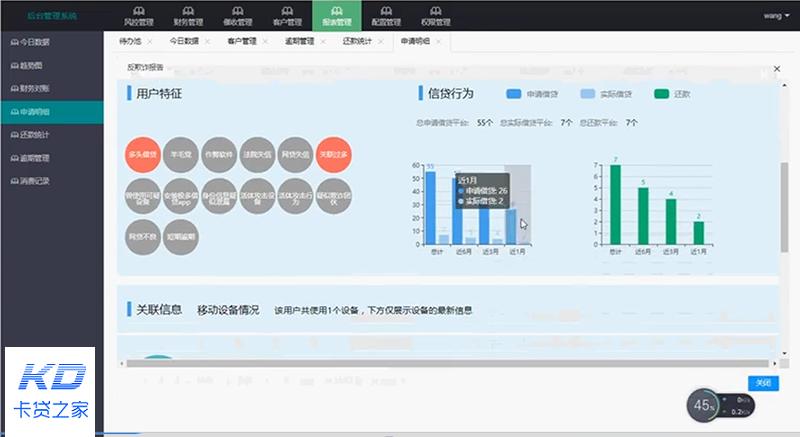Open 财务管理 in top navigation
The height and width of the screenshot is (437, 800).
[188, 16]
